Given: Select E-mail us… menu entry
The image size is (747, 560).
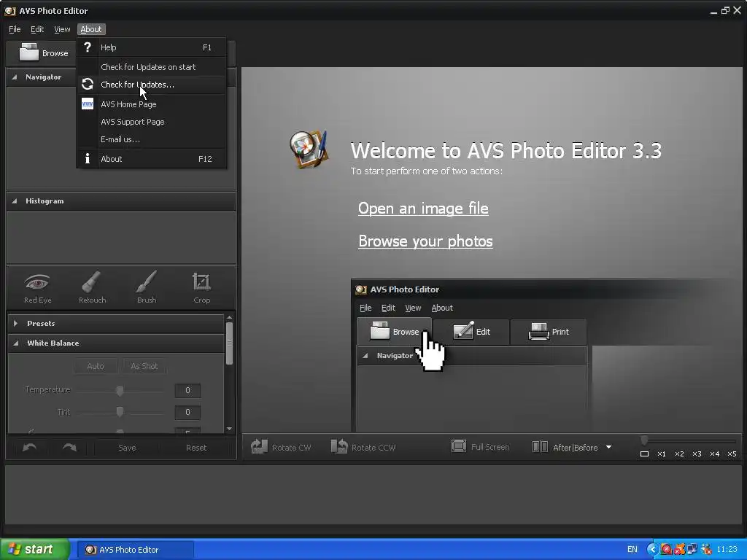Looking at the screenshot, I should pos(152,139).
